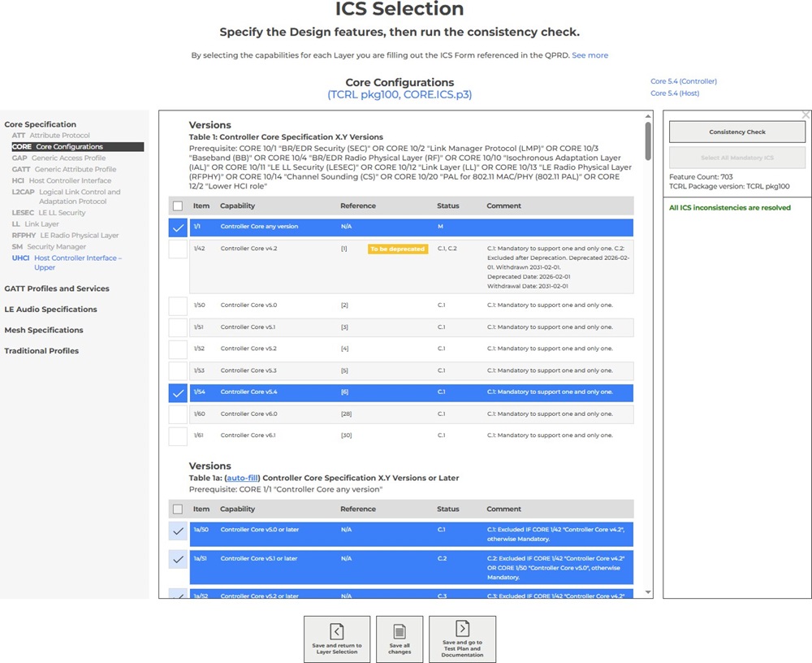Click Save and return to Layer Selection icon
The image size is (812, 663).
point(336,630)
